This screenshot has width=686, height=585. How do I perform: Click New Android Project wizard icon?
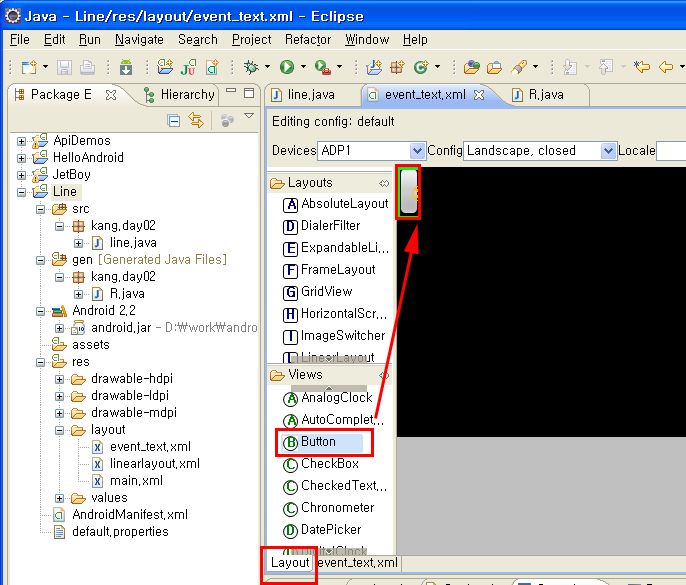click(x=165, y=67)
